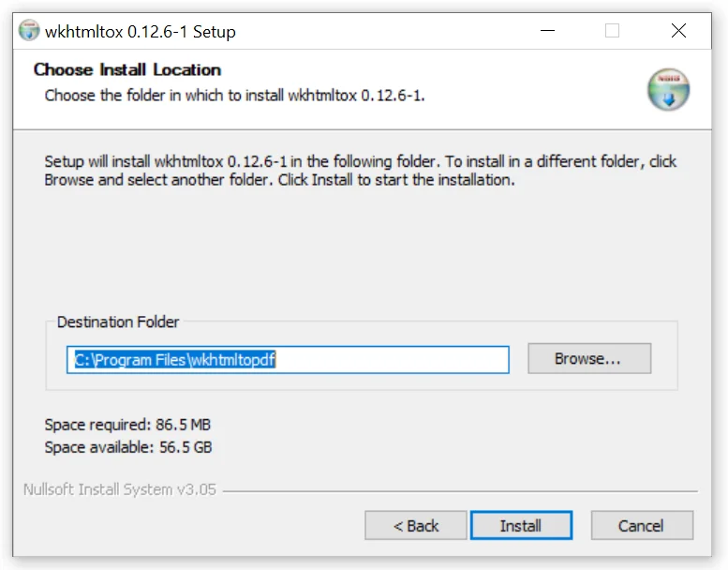
Task: Go back with the < Back button
Action: [416, 525]
